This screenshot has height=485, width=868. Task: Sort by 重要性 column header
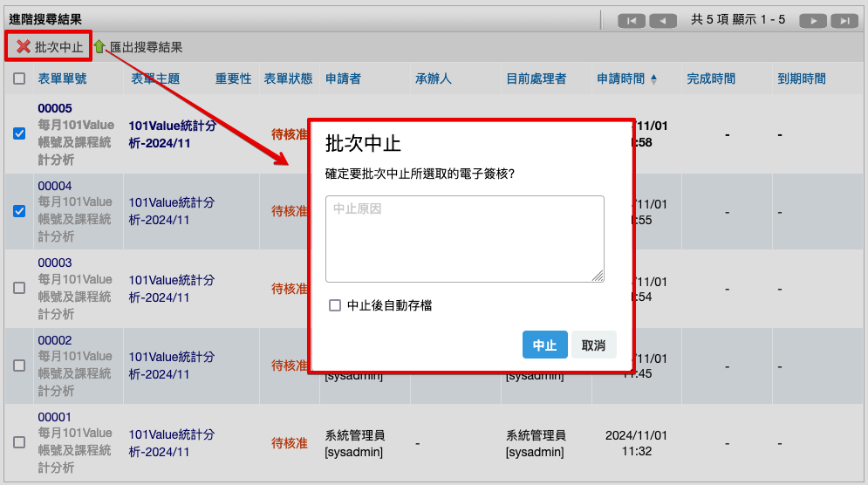coord(234,79)
